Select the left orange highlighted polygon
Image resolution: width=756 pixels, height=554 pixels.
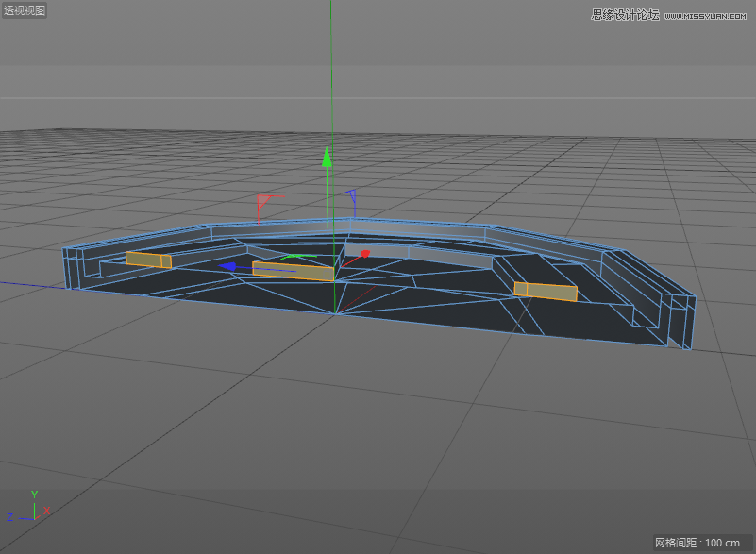[148, 260]
